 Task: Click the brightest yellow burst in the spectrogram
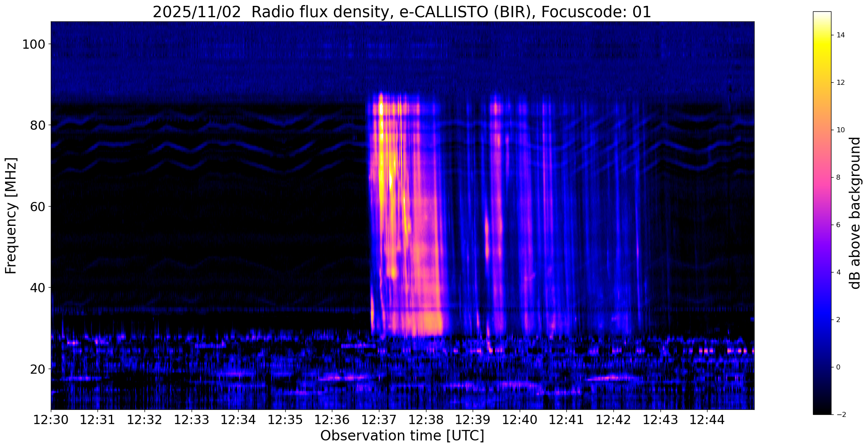(x=381, y=110)
